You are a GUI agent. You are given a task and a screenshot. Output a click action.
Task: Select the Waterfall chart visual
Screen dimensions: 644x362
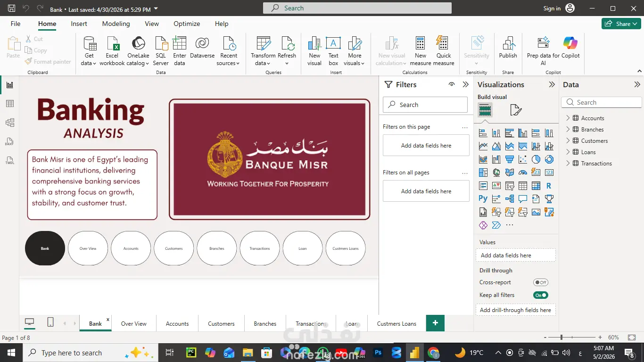click(x=496, y=159)
